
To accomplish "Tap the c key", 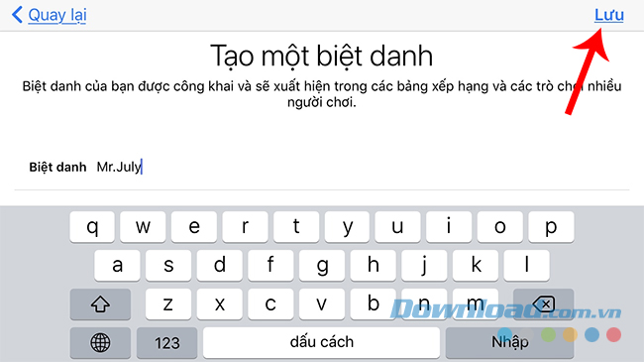I will (270, 304).
